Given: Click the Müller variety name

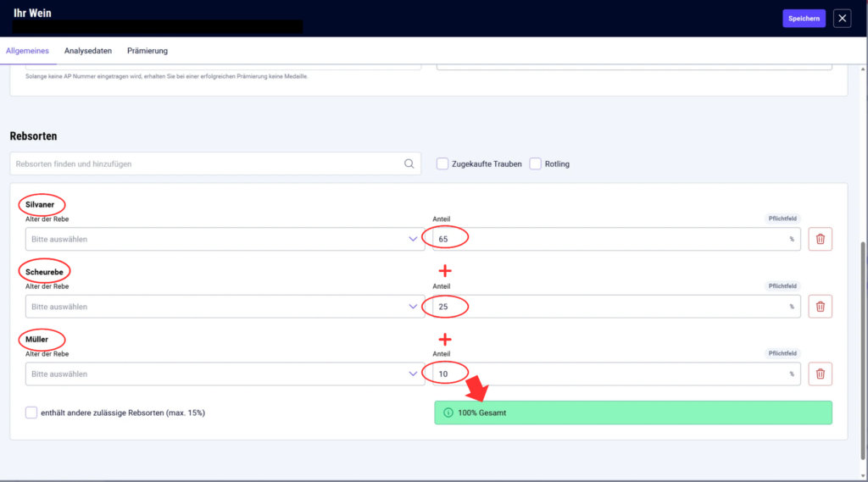Looking at the screenshot, I should (x=36, y=340).
